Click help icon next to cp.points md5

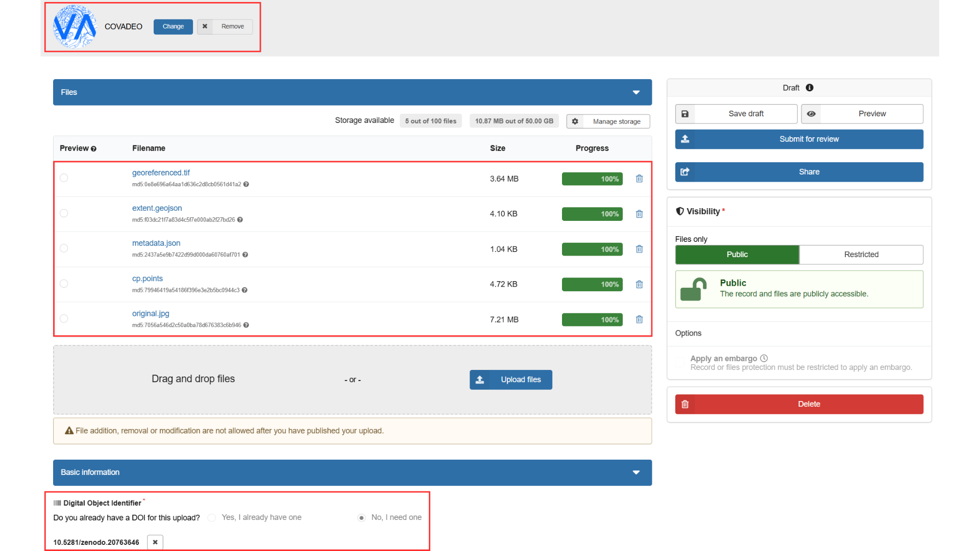244,290
